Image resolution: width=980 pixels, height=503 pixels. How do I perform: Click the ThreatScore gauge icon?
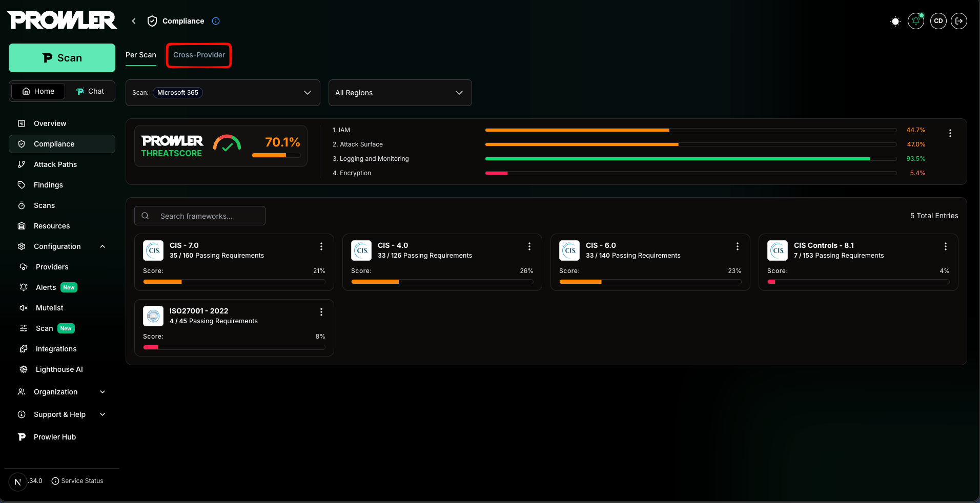227,144
